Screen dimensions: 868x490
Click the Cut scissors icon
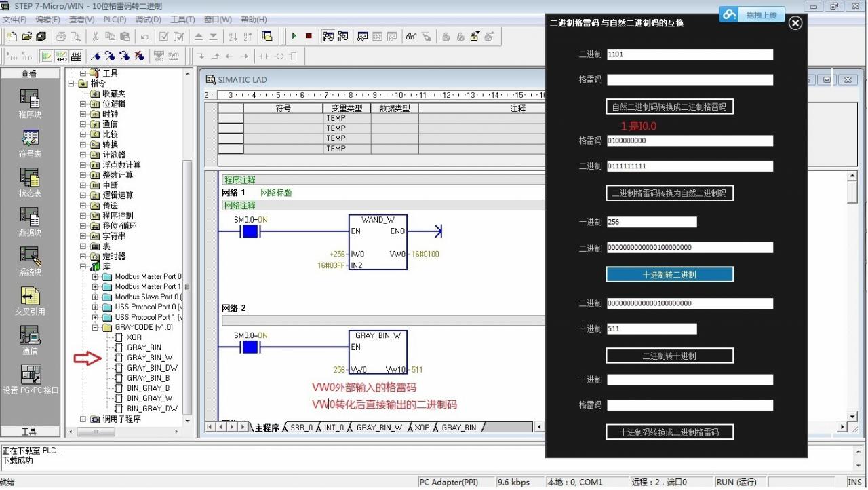coord(95,36)
